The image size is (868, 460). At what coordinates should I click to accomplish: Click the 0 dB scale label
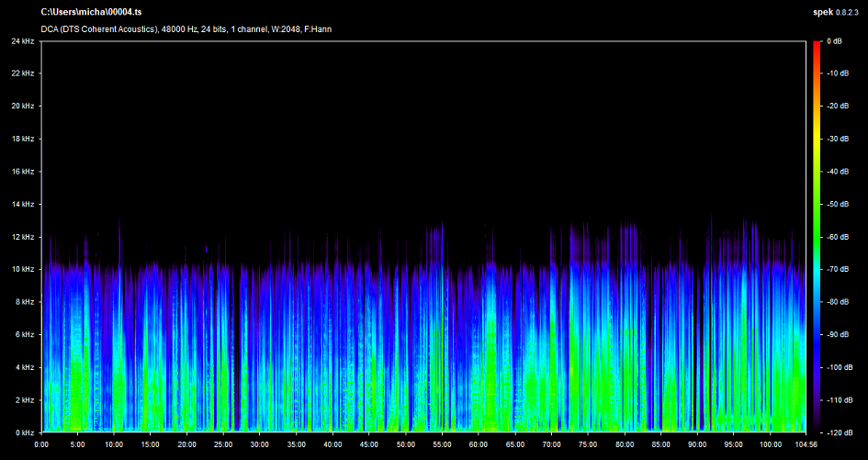click(x=835, y=41)
